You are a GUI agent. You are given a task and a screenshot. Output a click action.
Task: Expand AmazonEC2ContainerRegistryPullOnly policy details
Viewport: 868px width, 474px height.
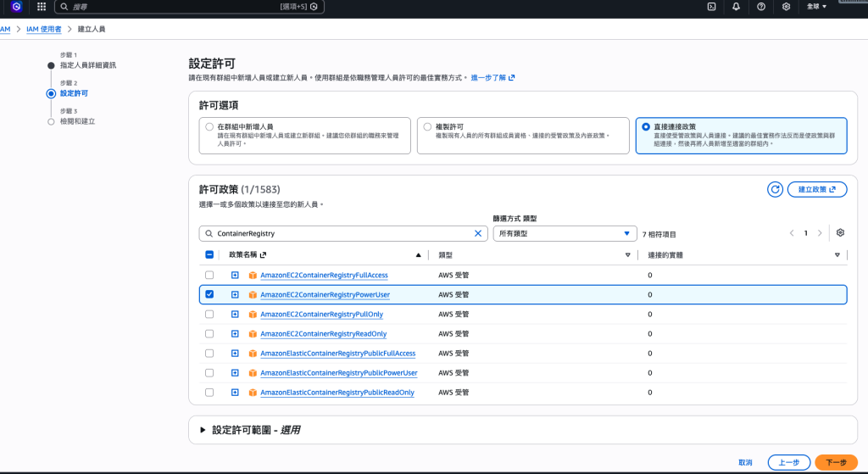235,315
